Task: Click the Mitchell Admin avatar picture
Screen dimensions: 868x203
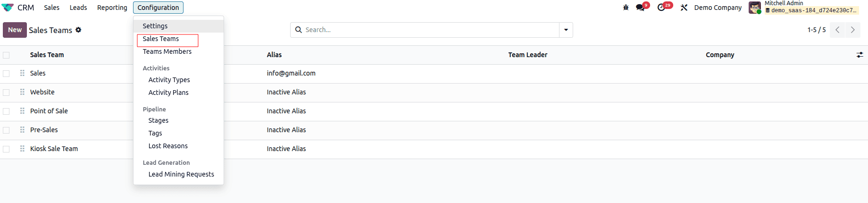Action: (755, 8)
